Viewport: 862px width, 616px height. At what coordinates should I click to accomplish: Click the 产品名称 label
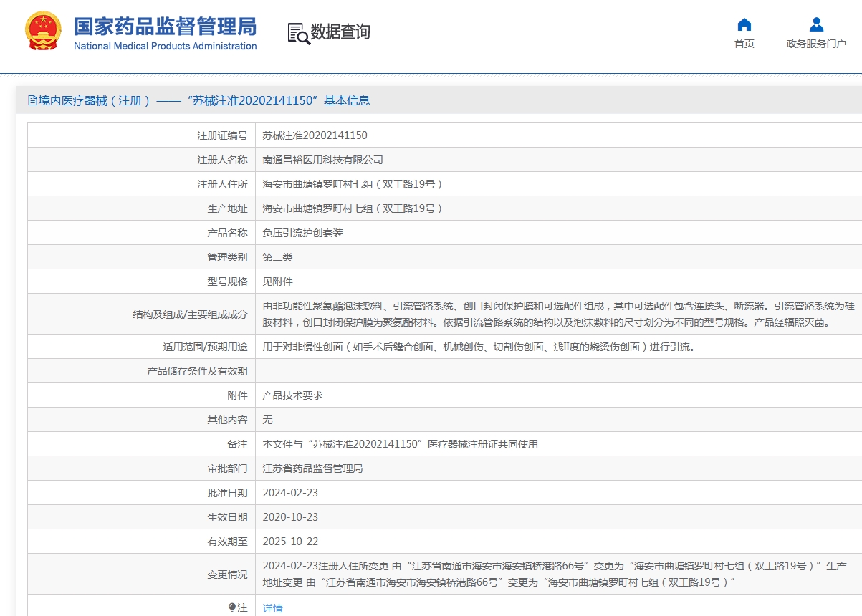coord(227,233)
